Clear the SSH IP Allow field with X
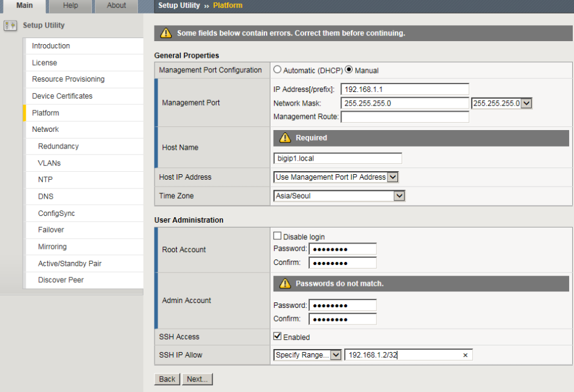 tap(465, 355)
